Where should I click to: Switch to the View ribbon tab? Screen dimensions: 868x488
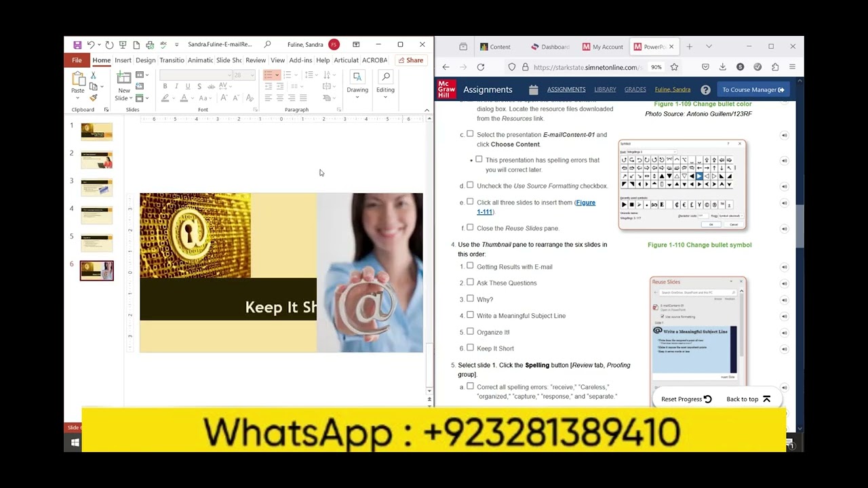pyautogui.click(x=277, y=60)
